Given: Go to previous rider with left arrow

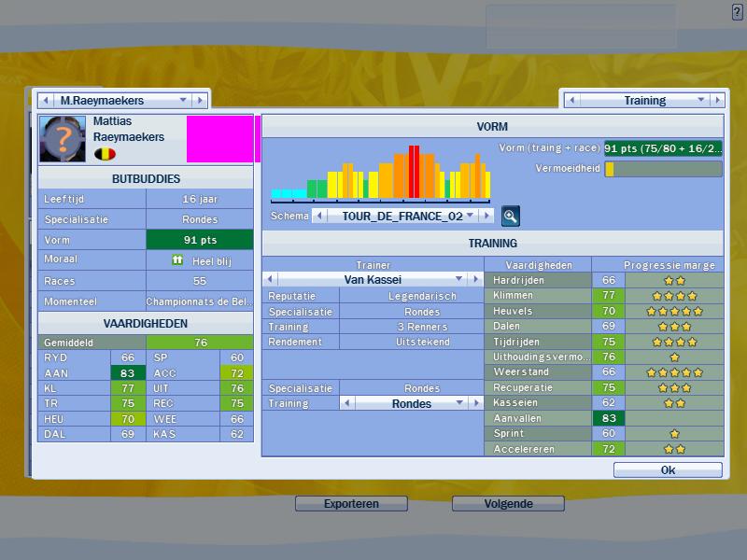Looking at the screenshot, I should click(x=46, y=100).
